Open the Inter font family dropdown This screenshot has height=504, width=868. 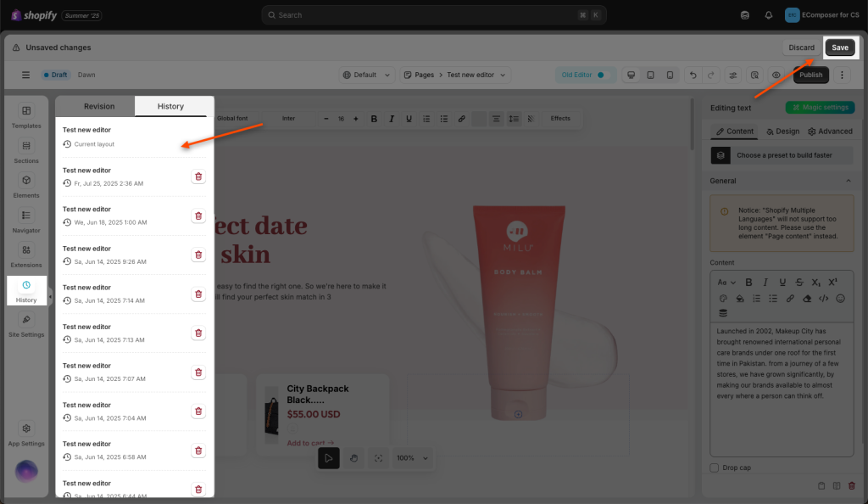(288, 119)
